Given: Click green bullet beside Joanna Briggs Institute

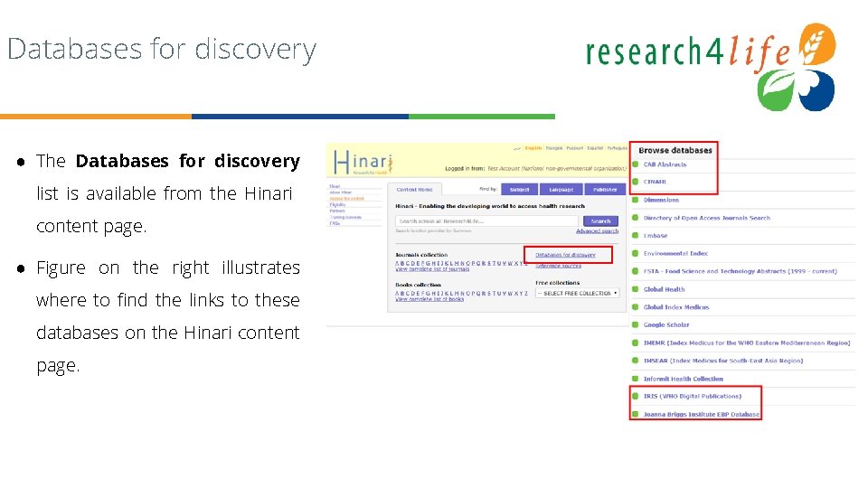Looking at the screenshot, I should point(636,414).
